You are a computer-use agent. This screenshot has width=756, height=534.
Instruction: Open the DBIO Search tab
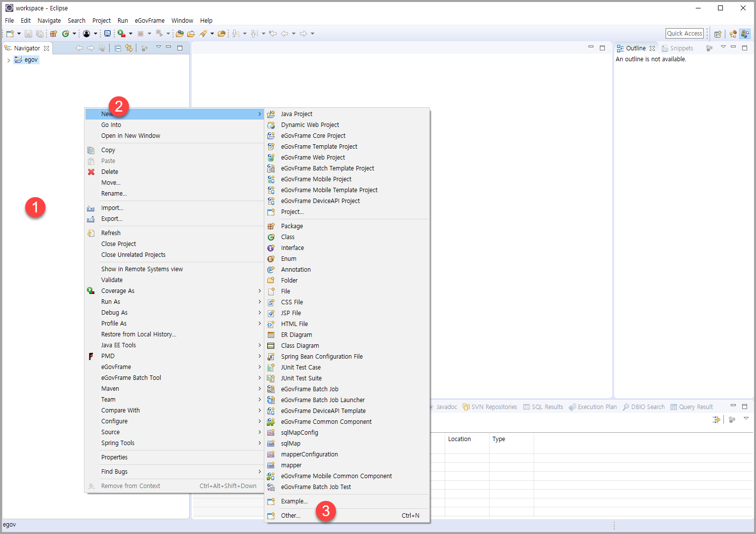644,407
